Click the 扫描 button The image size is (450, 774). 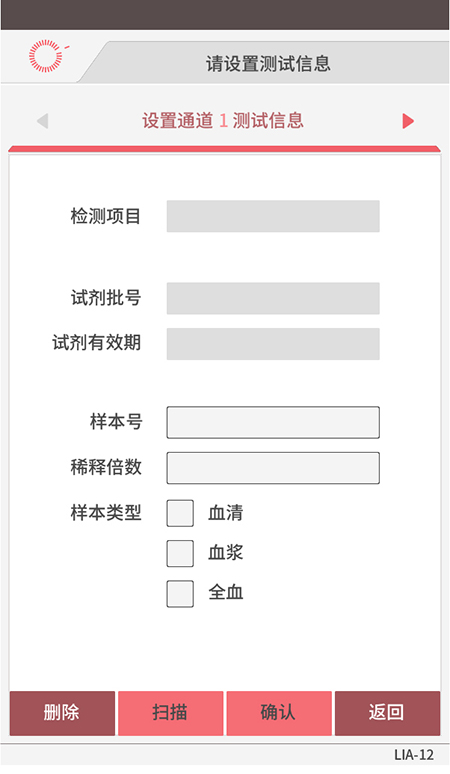[x=171, y=713]
